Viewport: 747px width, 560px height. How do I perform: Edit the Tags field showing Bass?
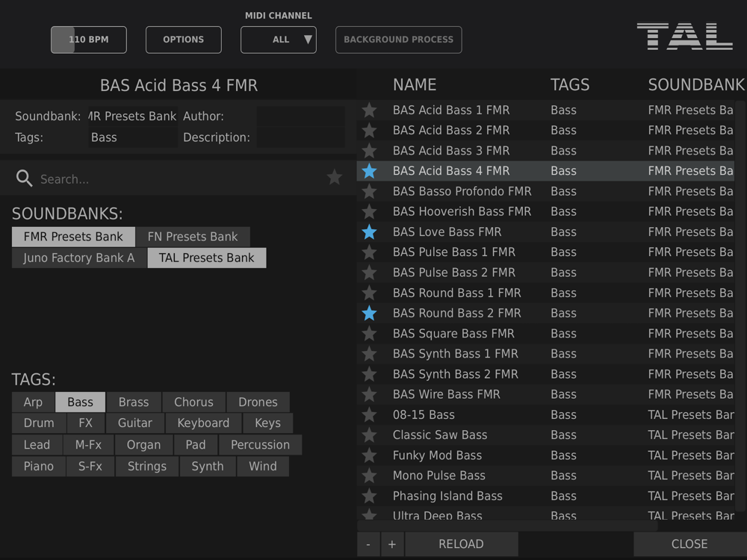coord(133,137)
